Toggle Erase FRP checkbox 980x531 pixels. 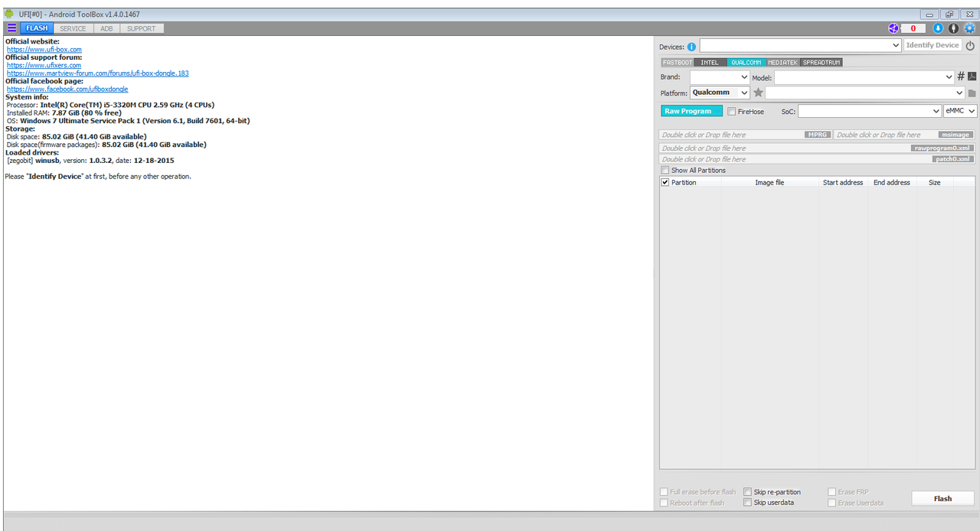pos(831,492)
